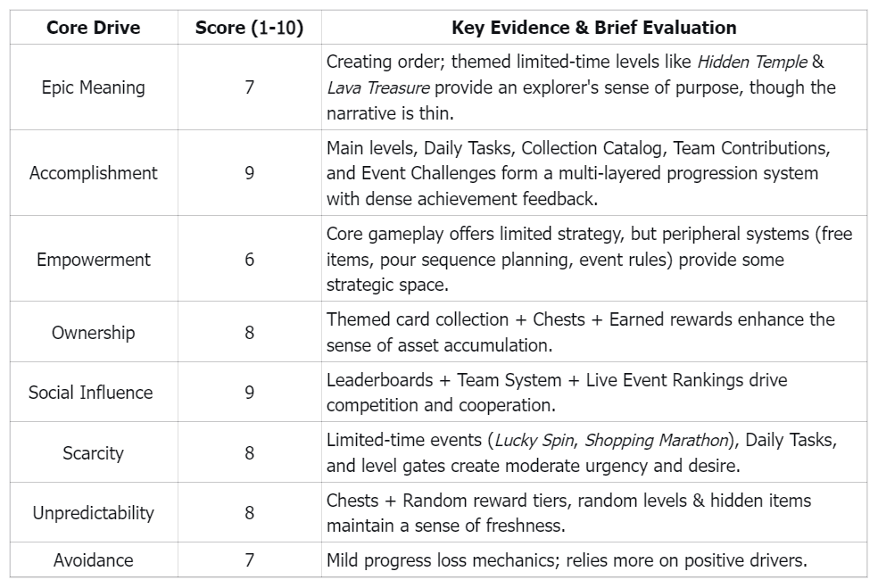Click the "Scarcity" core drive cell
878x588 pixels.
93,453
